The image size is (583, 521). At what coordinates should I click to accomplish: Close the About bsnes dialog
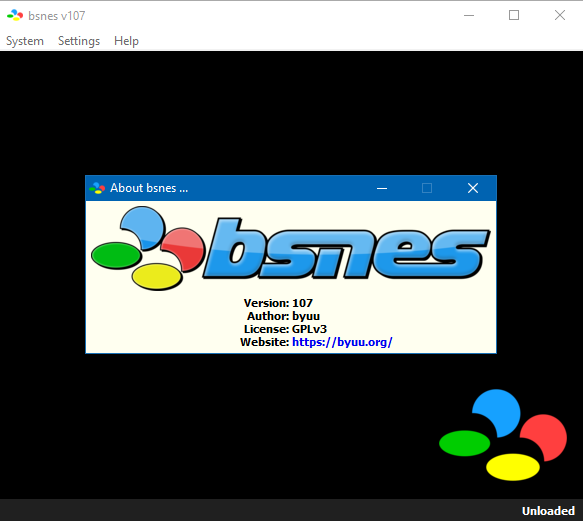(x=473, y=188)
